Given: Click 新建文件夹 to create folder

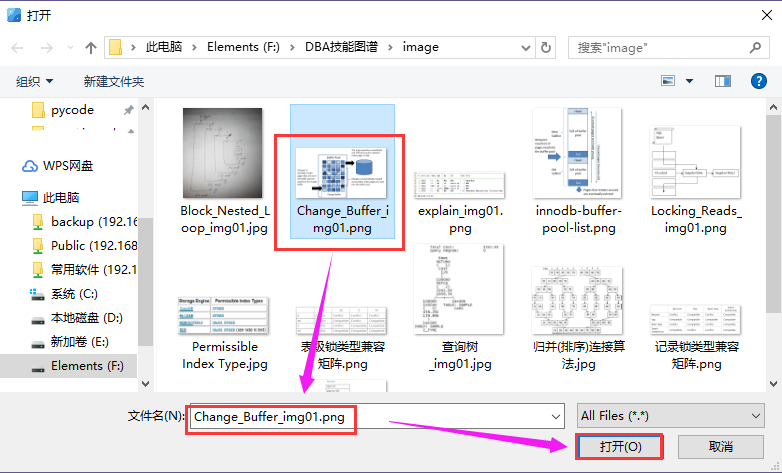Looking at the screenshot, I should click(113, 81).
